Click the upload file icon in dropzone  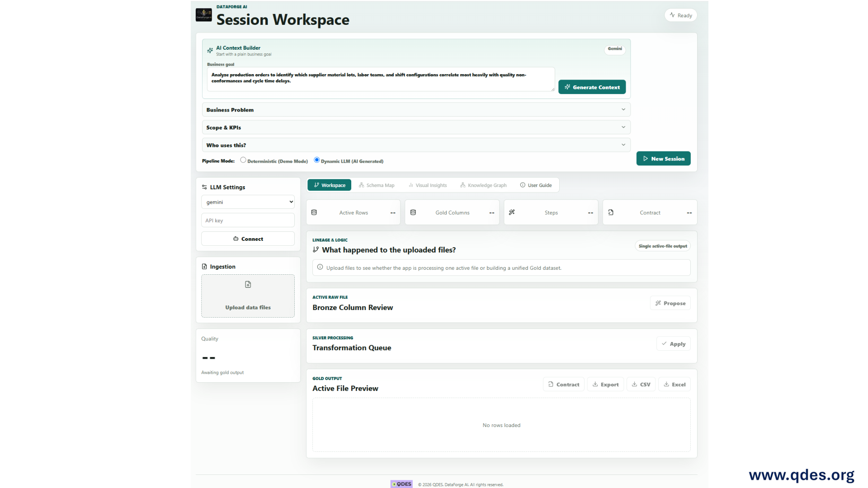coord(248,284)
